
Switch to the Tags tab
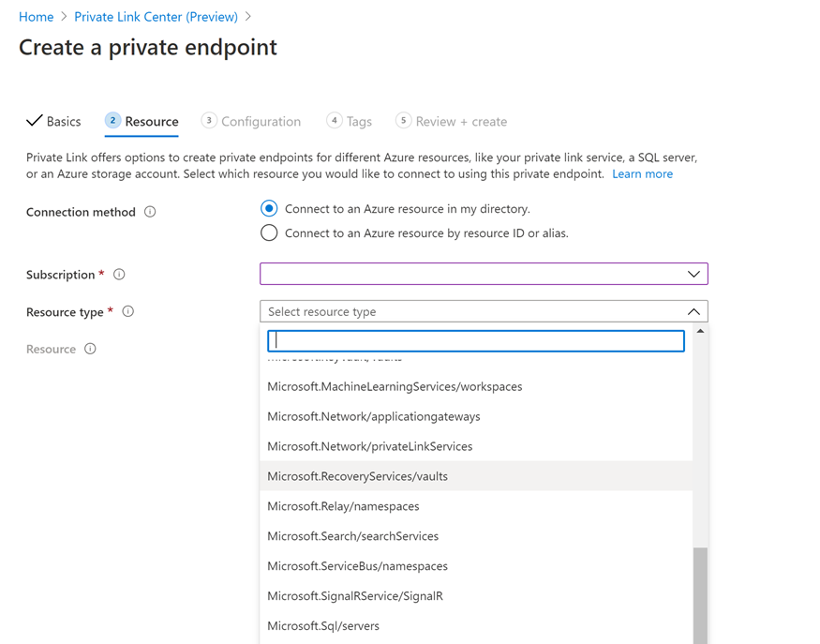(357, 121)
